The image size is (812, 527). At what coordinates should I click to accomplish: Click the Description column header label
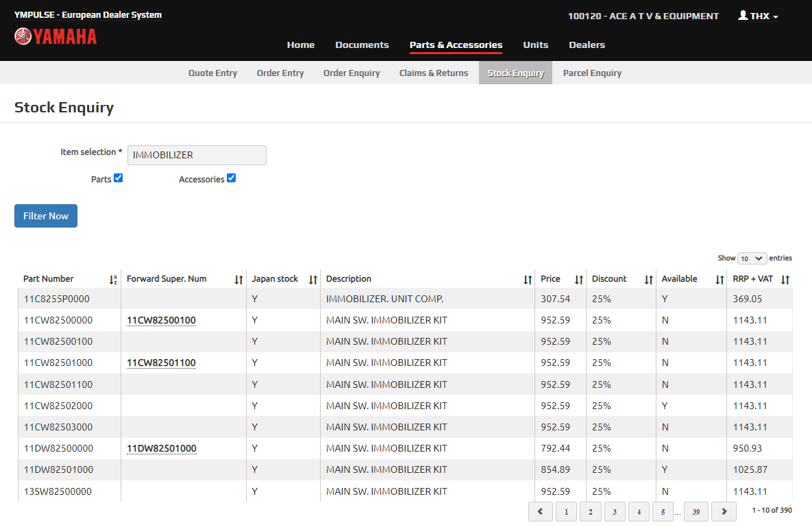point(349,279)
